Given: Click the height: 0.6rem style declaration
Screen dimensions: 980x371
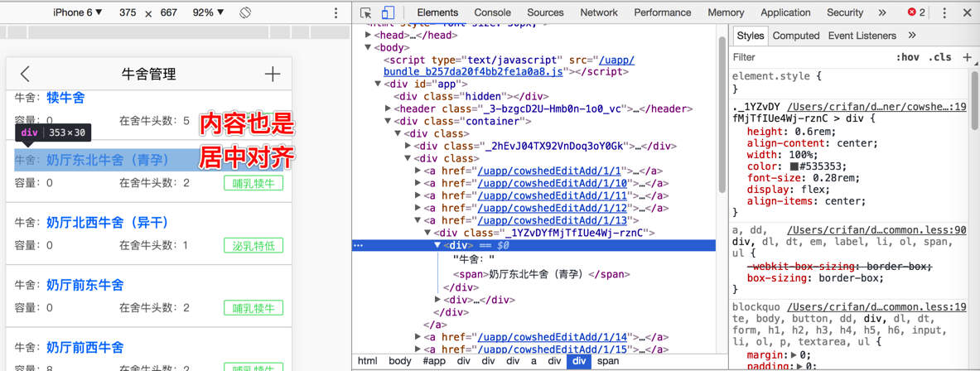Looking at the screenshot, I should tap(791, 132).
